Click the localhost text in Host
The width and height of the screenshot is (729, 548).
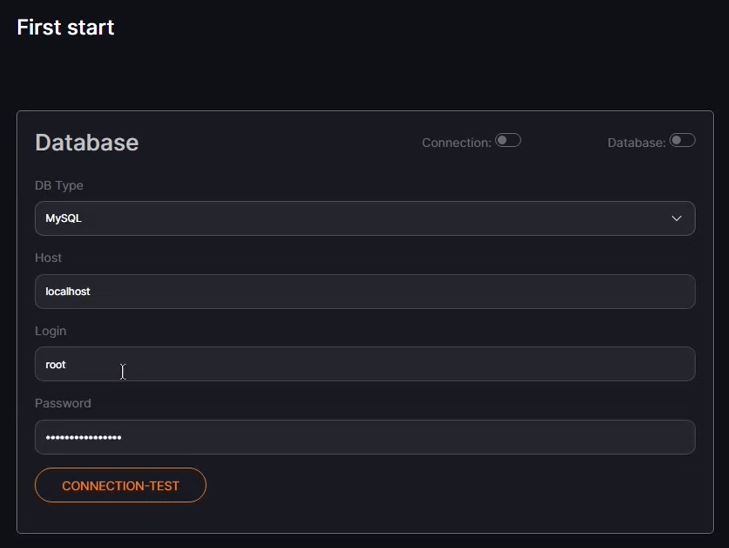click(x=68, y=291)
